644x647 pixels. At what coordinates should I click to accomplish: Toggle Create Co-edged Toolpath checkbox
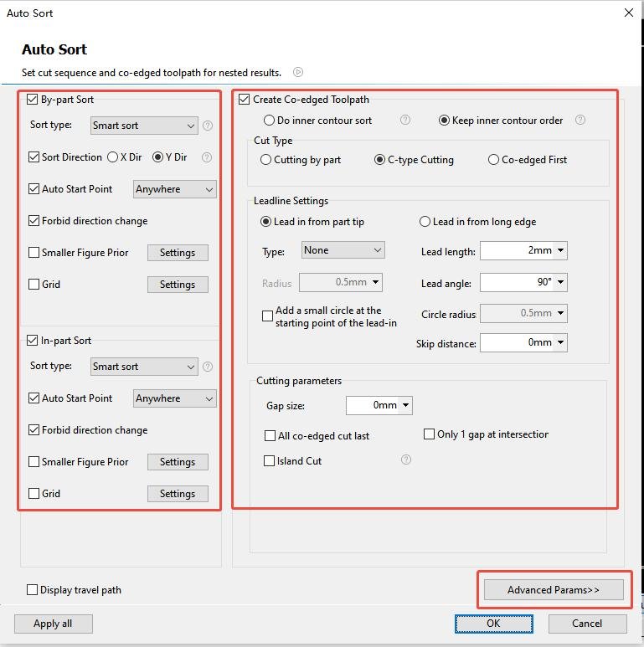(244, 100)
